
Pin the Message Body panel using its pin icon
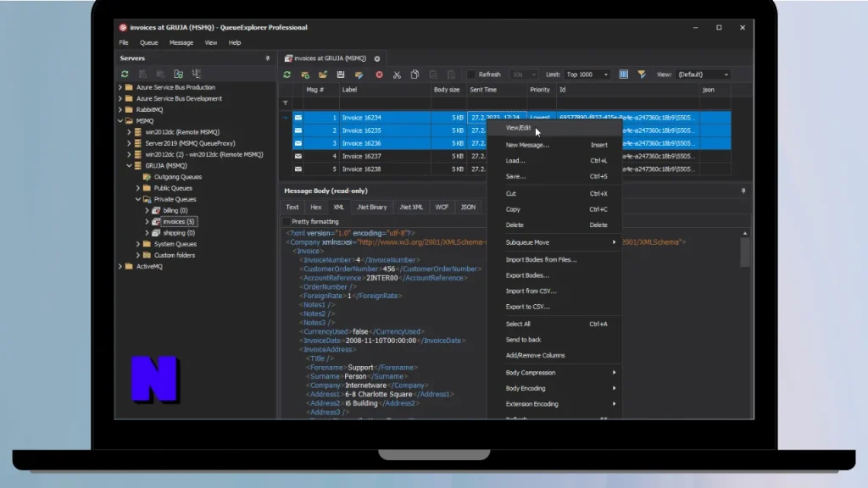click(743, 191)
